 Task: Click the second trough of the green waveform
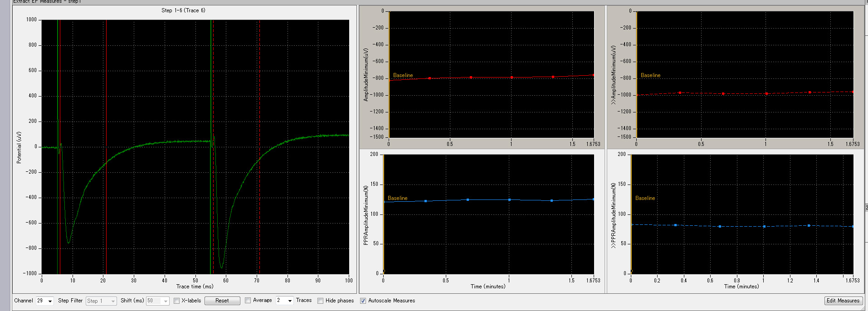[x=221, y=267]
